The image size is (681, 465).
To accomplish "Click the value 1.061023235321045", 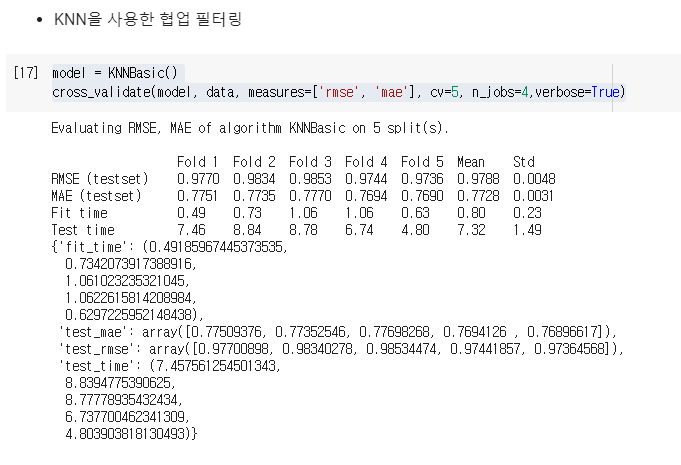I will click(127, 281).
